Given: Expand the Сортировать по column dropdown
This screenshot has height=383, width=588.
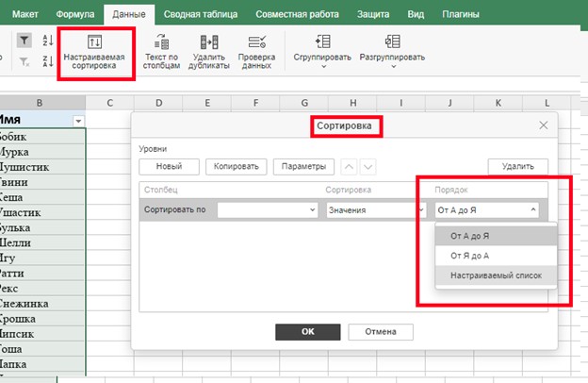Looking at the screenshot, I should [x=268, y=210].
